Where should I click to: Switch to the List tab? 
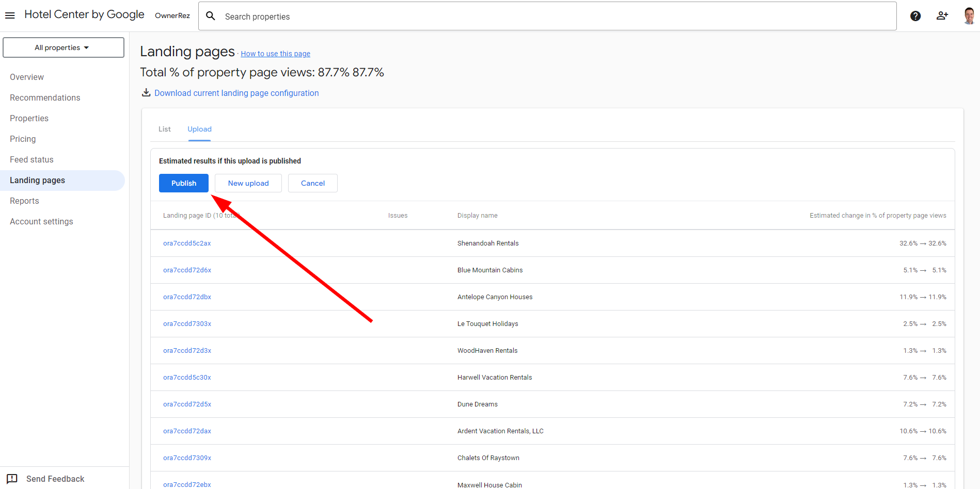[164, 129]
